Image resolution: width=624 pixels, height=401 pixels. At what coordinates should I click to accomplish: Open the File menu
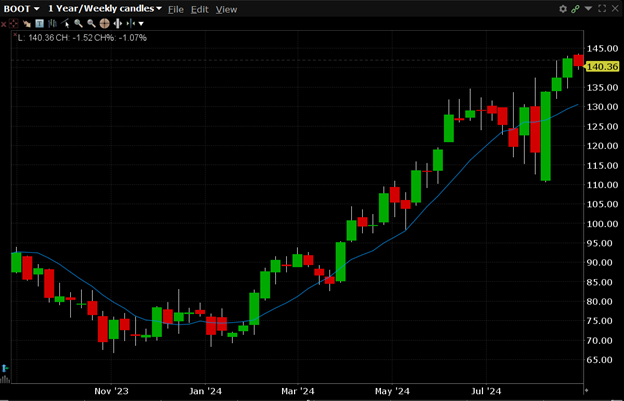[176, 9]
